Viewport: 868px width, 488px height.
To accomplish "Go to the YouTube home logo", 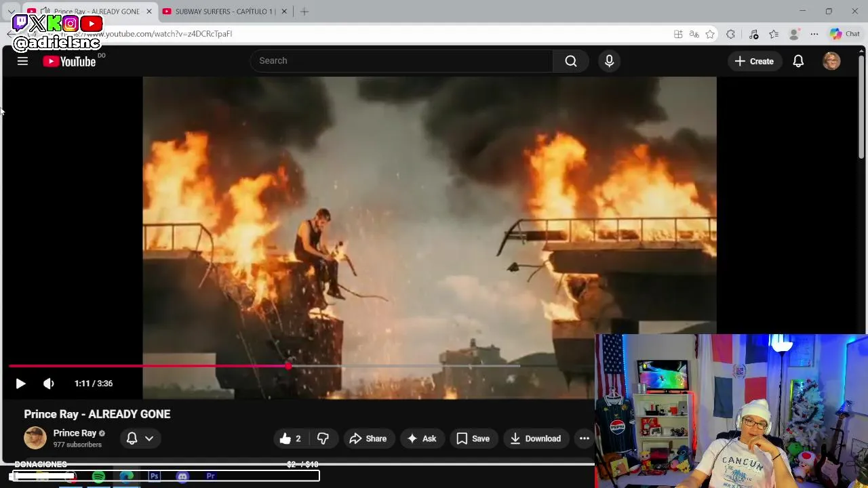I will tap(69, 62).
